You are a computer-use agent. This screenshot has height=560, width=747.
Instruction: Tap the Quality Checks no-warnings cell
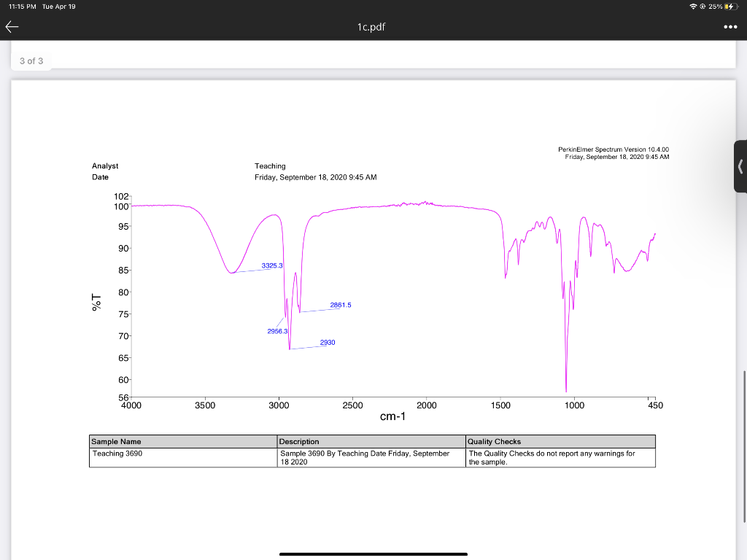(561, 458)
